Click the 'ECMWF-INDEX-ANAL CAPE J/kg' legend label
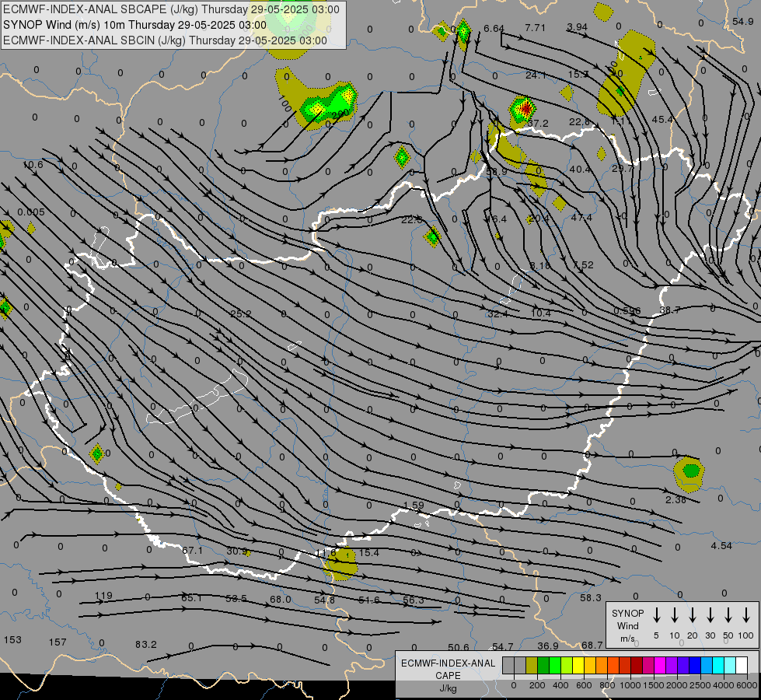 point(448,675)
